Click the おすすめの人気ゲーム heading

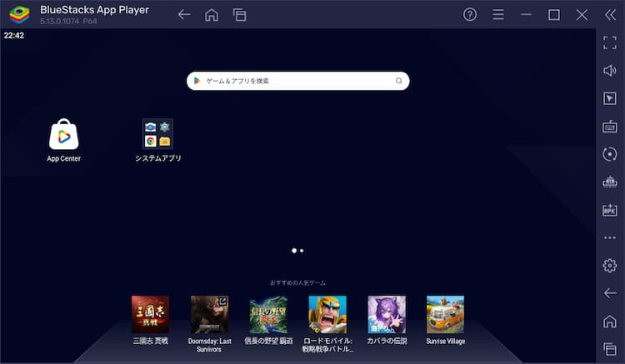(x=297, y=282)
